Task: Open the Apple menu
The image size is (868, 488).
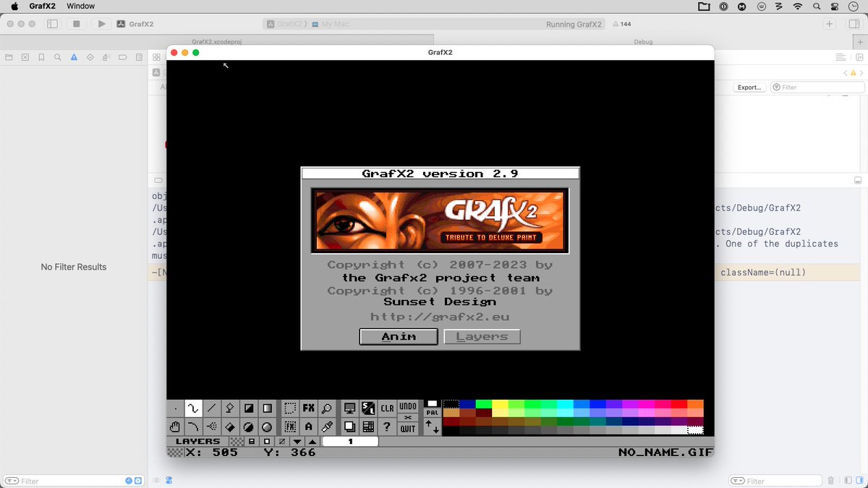Action: (x=14, y=6)
